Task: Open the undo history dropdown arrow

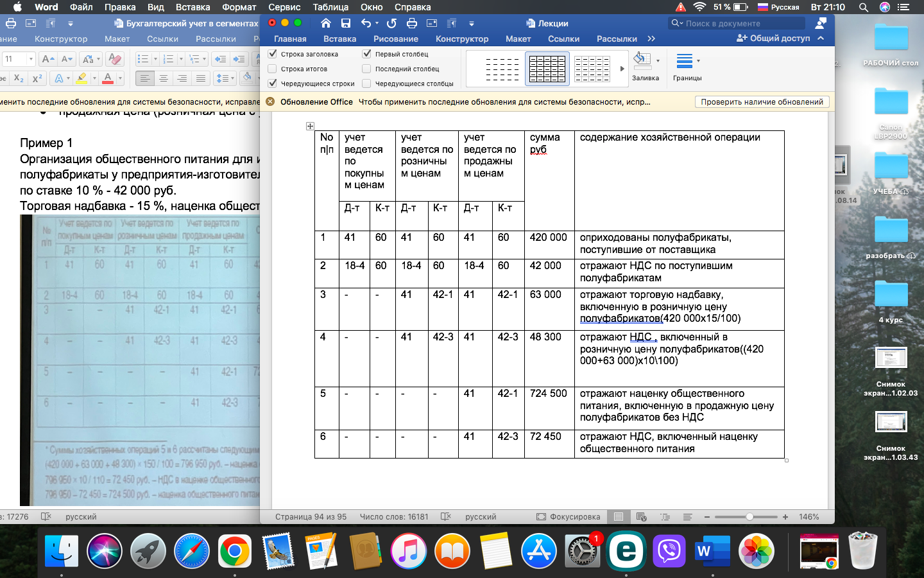Action: (377, 23)
